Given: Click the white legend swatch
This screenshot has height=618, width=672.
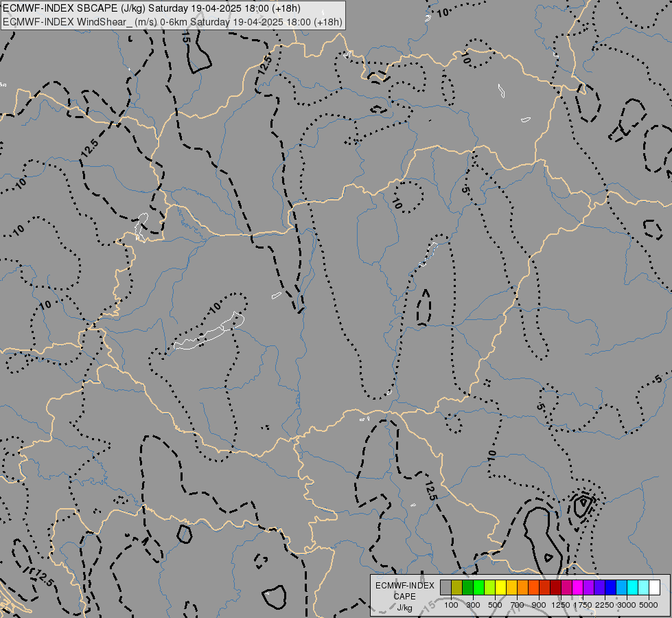Looking at the screenshot, I should point(654,588).
